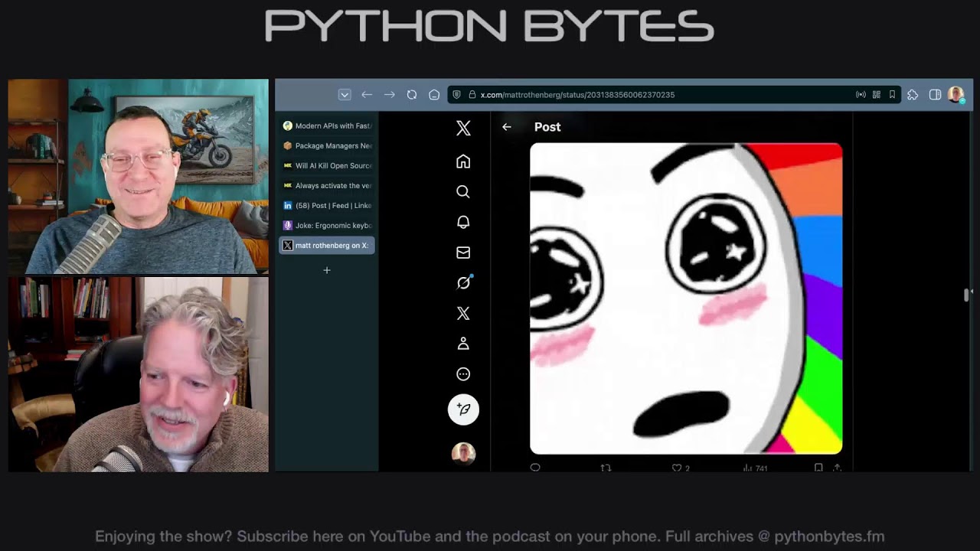Toggle the browser side panel view

pyautogui.click(x=935, y=94)
